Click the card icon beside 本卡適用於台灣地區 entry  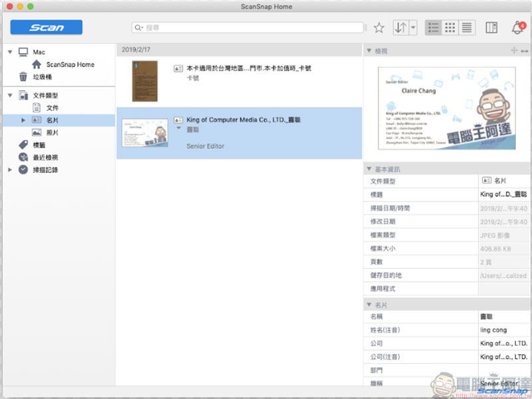[178, 68]
